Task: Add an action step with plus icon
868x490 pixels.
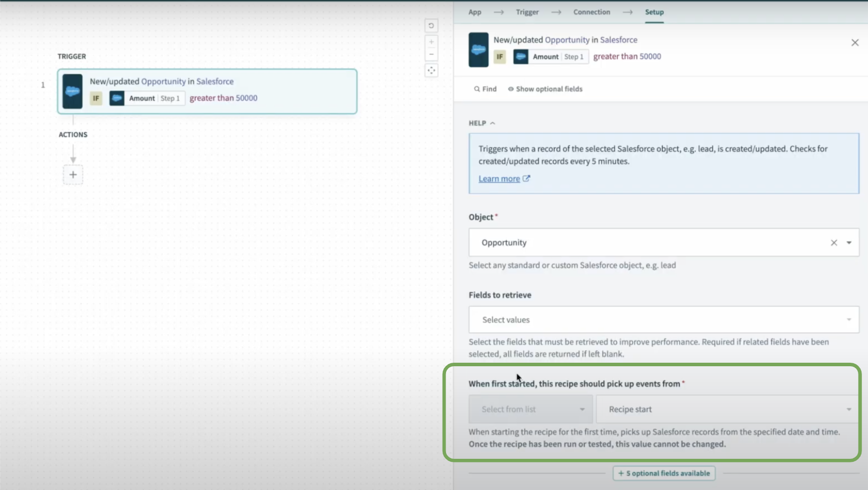Action: point(73,175)
